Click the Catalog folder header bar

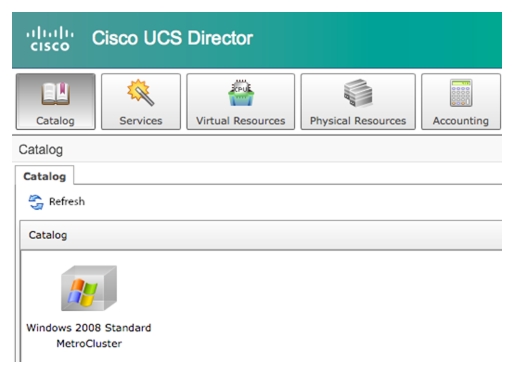(261, 235)
